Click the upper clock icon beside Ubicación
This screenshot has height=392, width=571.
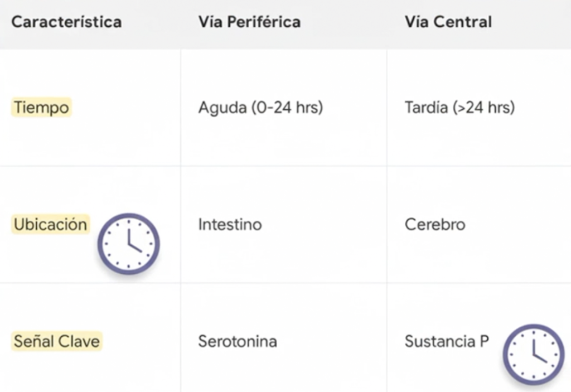coord(129,244)
